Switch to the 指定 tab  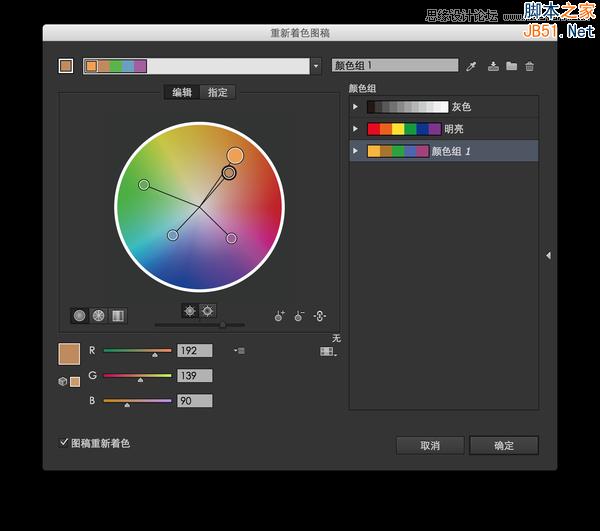(x=217, y=92)
